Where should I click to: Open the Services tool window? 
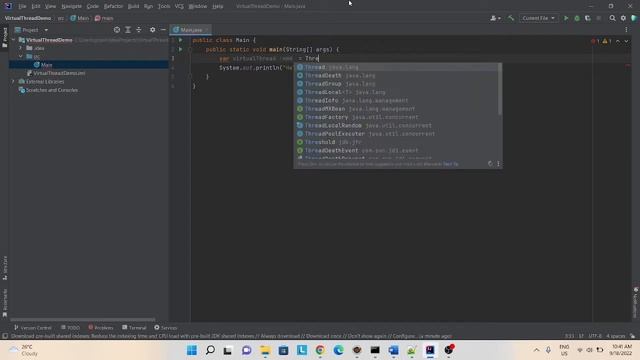(x=165, y=328)
